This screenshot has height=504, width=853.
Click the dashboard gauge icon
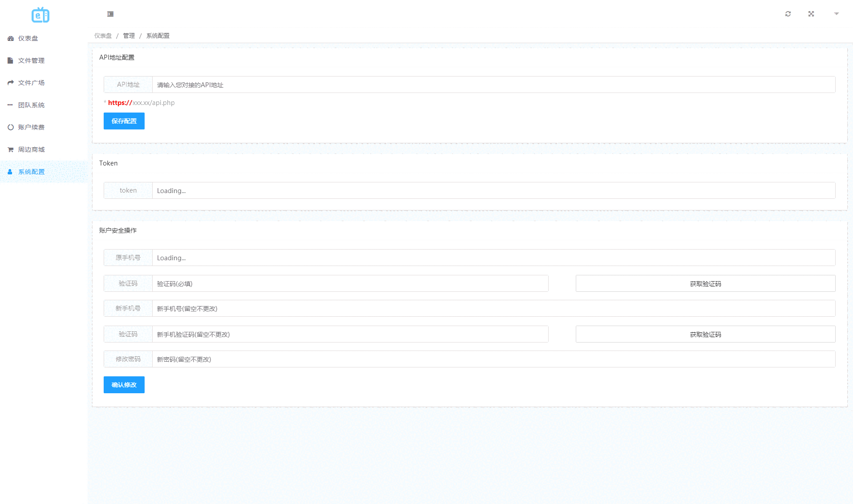pyautogui.click(x=11, y=39)
